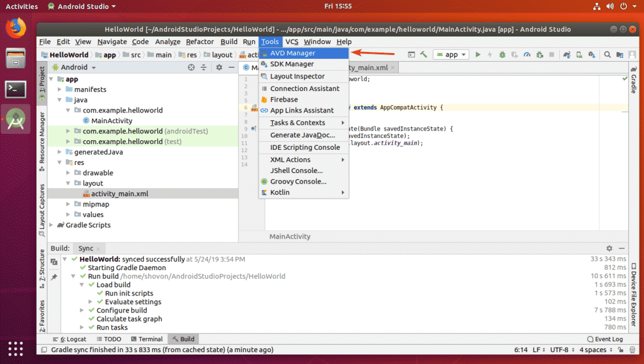Expand the Configure build node

pos(82,310)
